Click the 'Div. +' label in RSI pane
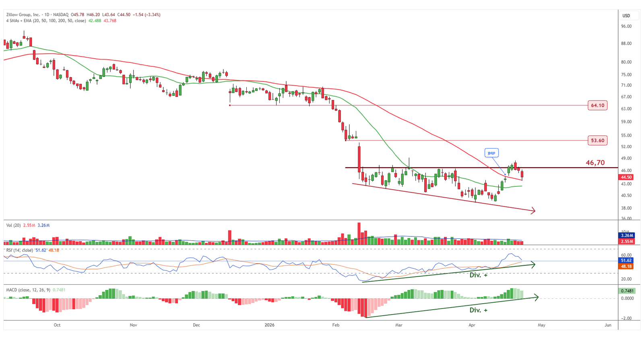This screenshot has height=337, width=644. tap(478, 275)
